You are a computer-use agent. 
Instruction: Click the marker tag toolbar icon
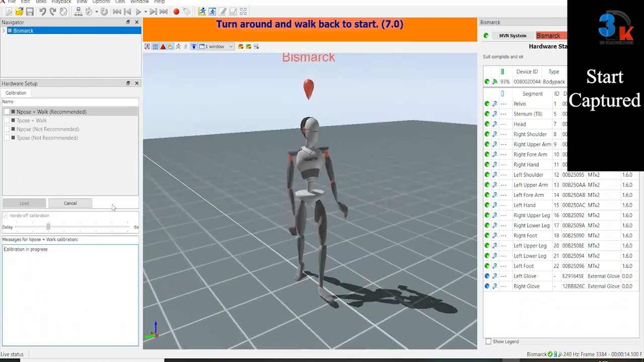[187, 12]
